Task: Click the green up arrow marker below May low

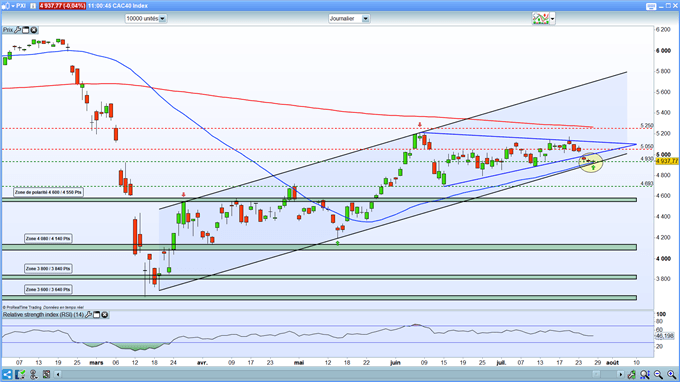Action: coord(337,243)
